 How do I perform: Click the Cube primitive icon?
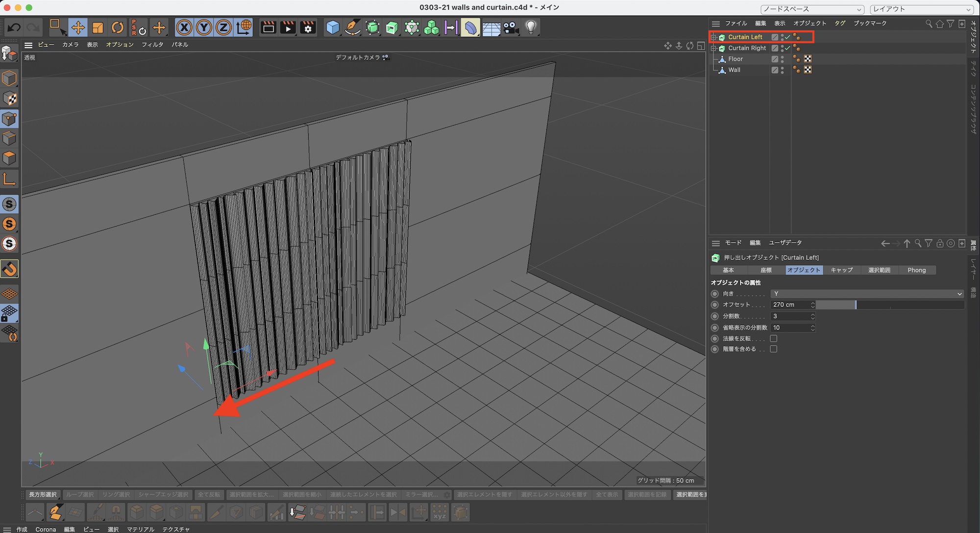point(333,27)
